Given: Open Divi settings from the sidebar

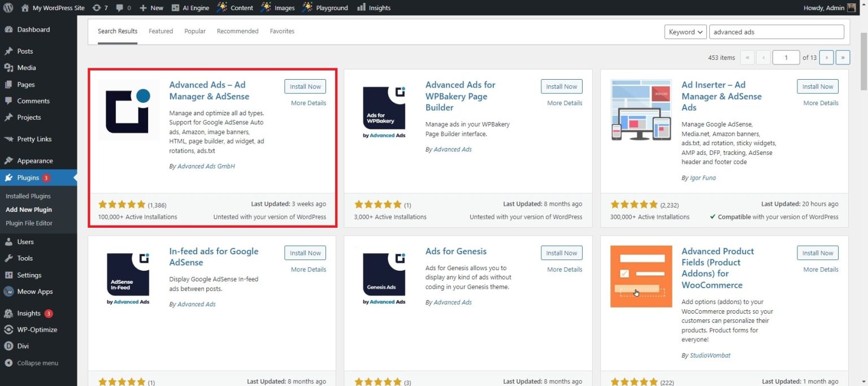Looking at the screenshot, I should [23, 346].
